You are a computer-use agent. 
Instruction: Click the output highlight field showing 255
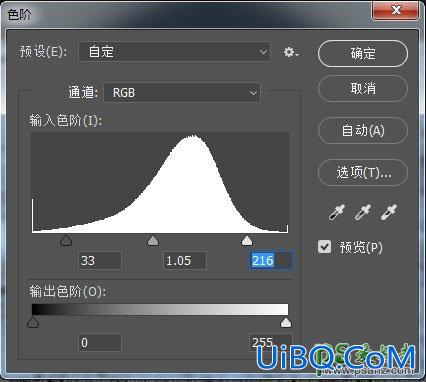click(271, 342)
